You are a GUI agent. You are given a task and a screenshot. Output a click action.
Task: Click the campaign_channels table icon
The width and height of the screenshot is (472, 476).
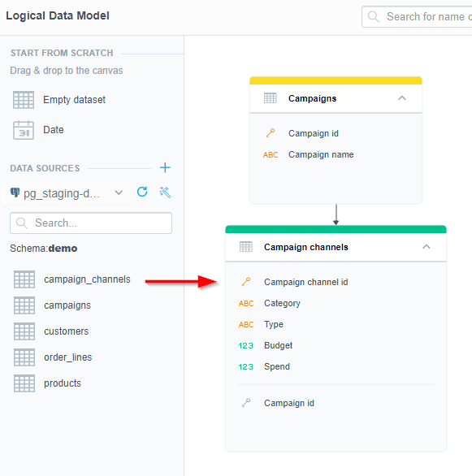click(24, 279)
